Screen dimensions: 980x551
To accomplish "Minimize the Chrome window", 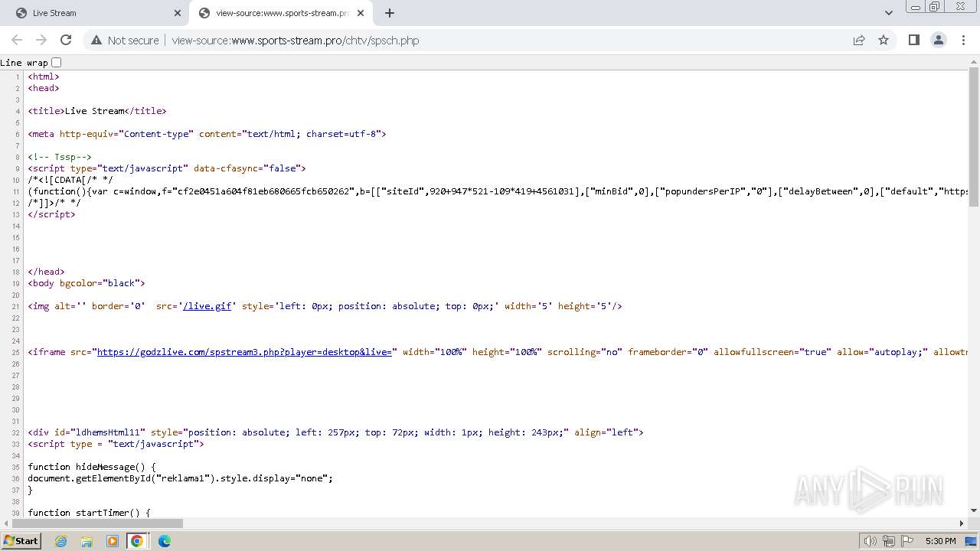I will (x=916, y=7).
